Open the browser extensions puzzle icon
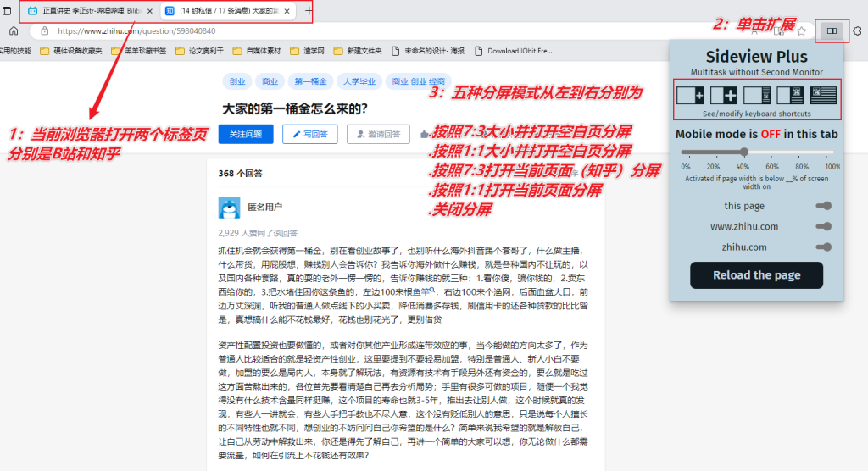This screenshot has width=868, height=471. (x=858, y=31)
